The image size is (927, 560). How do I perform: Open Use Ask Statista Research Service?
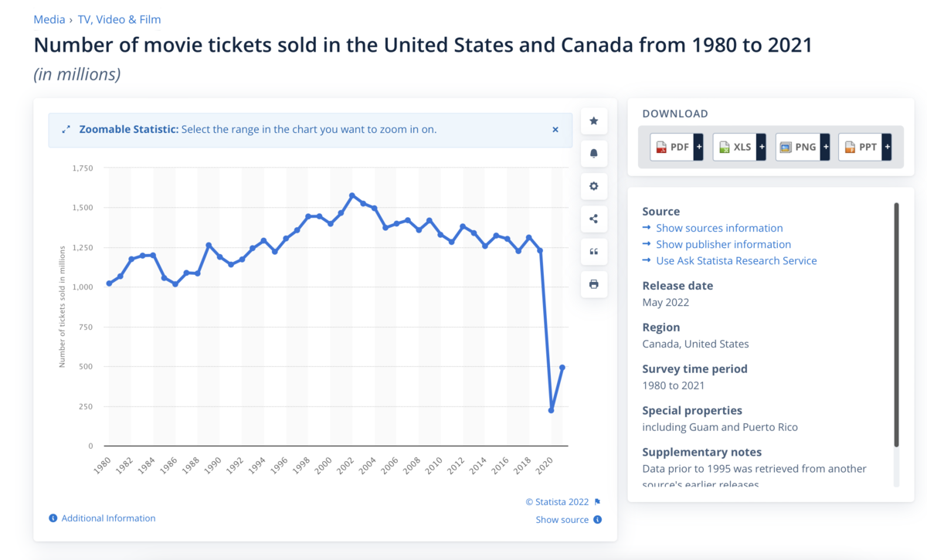point(736,261)
